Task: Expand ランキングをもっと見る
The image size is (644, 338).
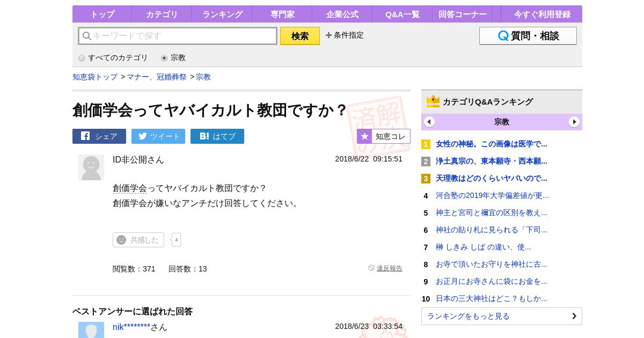Action: (502, 316)
